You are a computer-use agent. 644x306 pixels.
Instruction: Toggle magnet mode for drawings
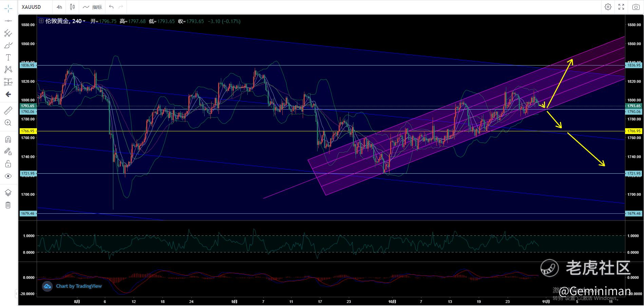point(8,139)
